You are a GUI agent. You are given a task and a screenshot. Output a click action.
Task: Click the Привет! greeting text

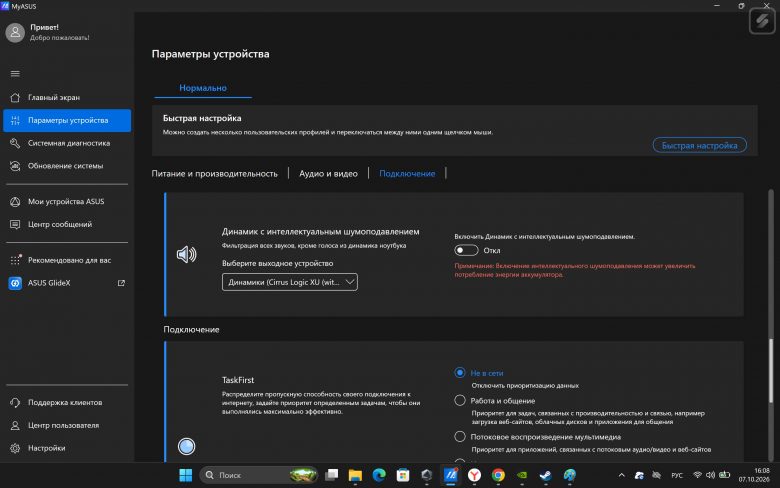coord(44,27)
